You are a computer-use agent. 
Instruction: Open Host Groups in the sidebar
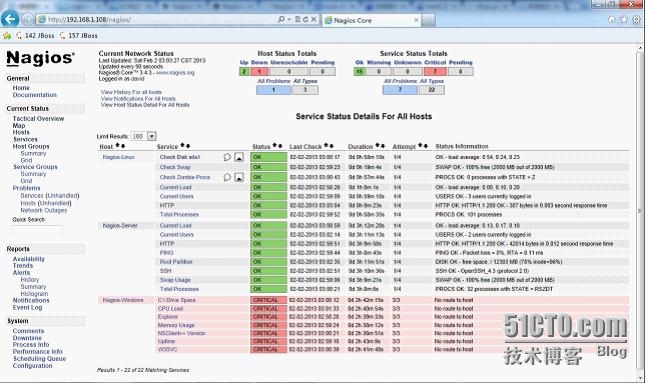(x=31, y=146)
